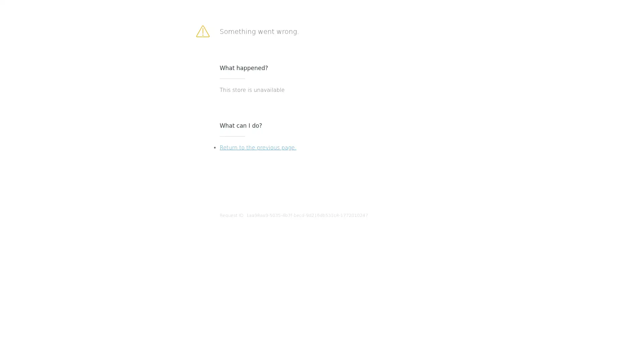This screenshot has height=362, width=644.
Task: Click the divider line under 'What can I do?'
Action: [232, 136]
